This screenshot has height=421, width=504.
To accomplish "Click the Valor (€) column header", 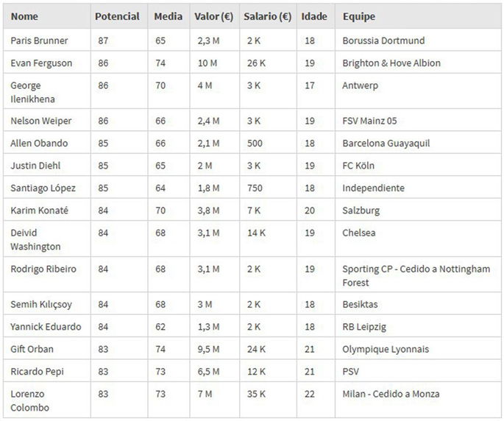I will coord(213,16).
